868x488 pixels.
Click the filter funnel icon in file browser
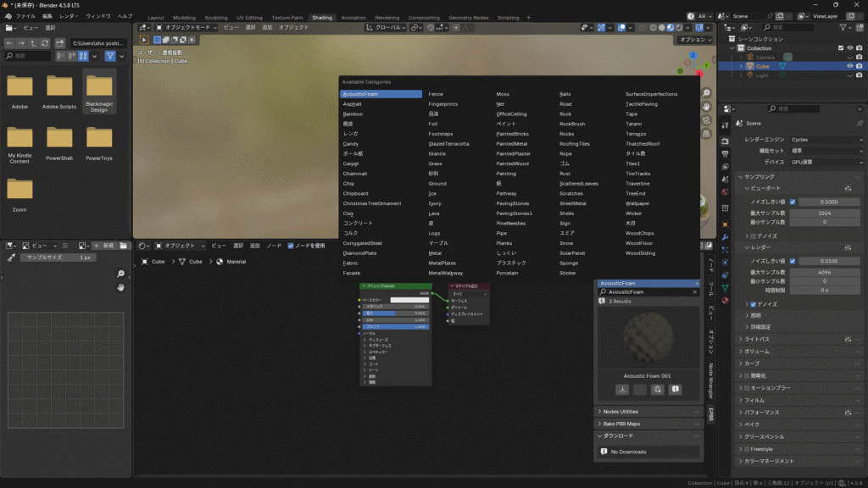click(x=110, y=56)
